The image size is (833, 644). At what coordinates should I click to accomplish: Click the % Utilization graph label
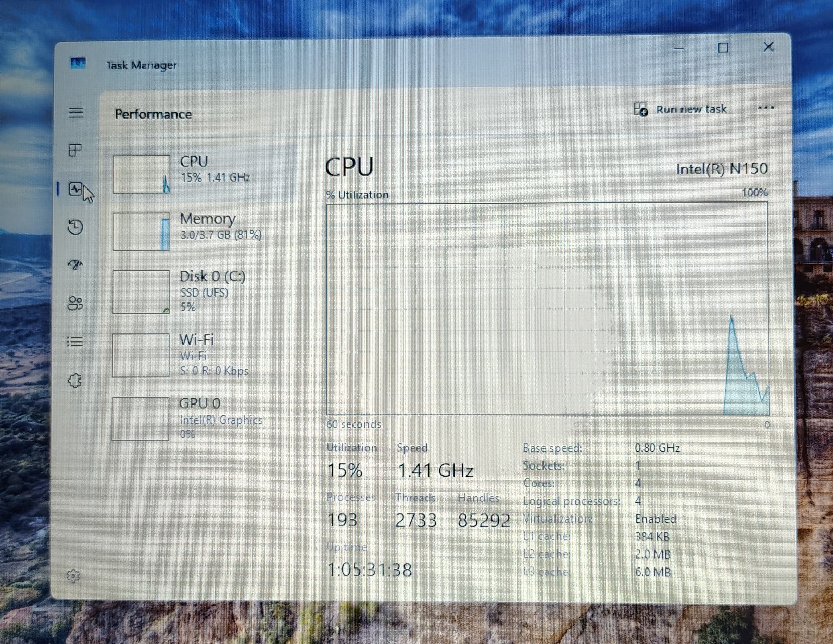click(358, 195)
